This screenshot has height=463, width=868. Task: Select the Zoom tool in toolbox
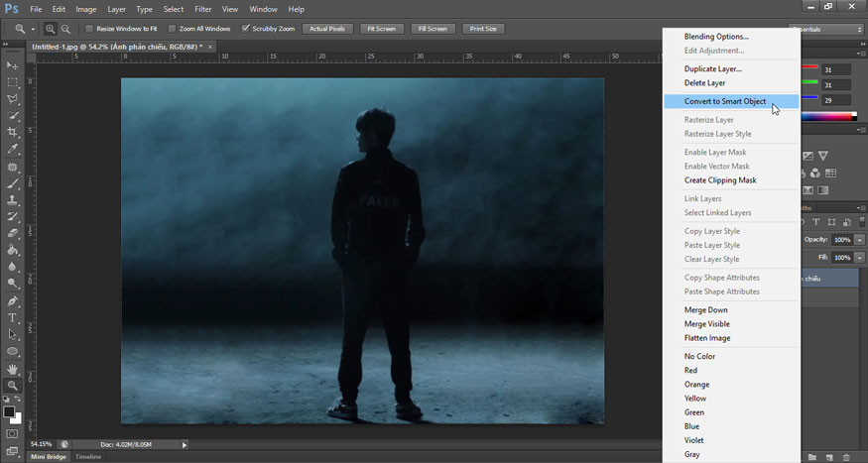(x=12, y=386)
